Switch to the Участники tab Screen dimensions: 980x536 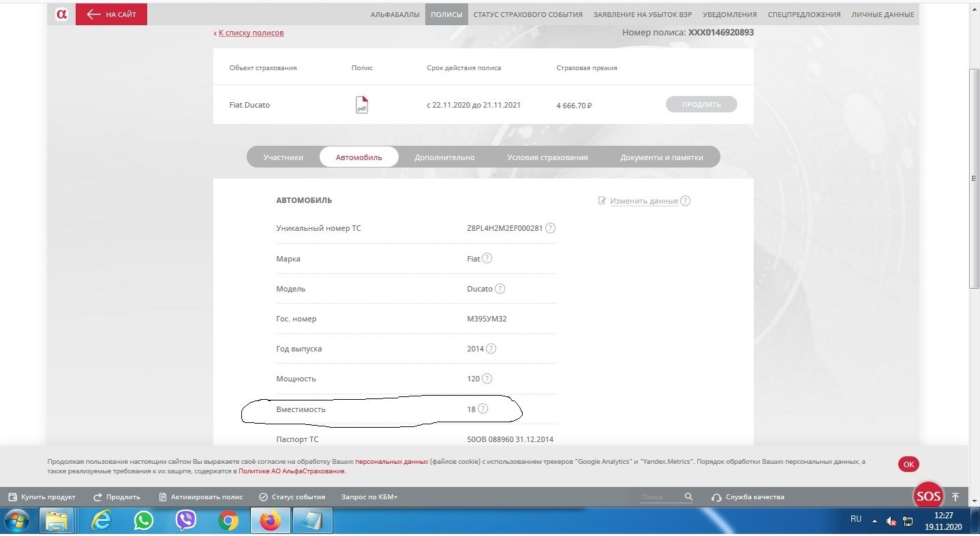[284, 157]
